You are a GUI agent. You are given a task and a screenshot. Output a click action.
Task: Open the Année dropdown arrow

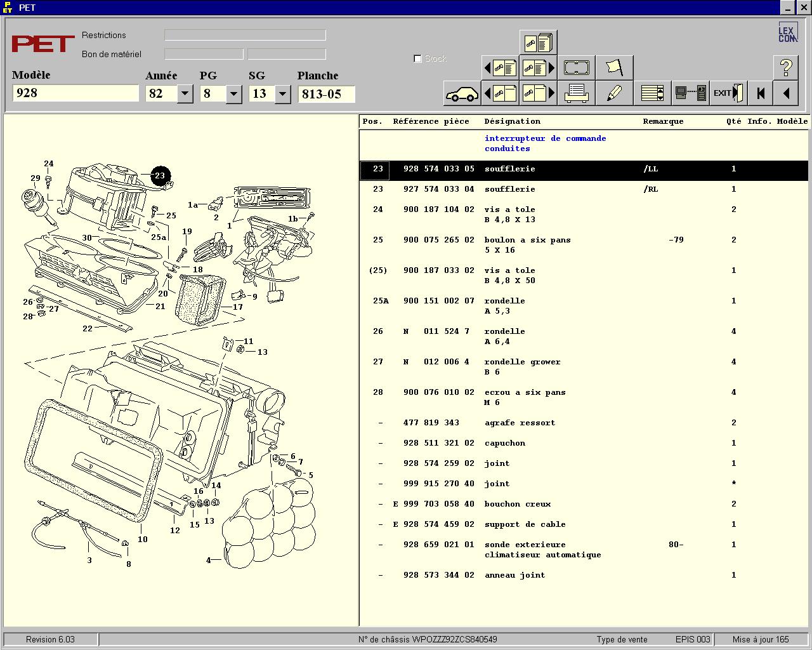(x=185, y=94)
